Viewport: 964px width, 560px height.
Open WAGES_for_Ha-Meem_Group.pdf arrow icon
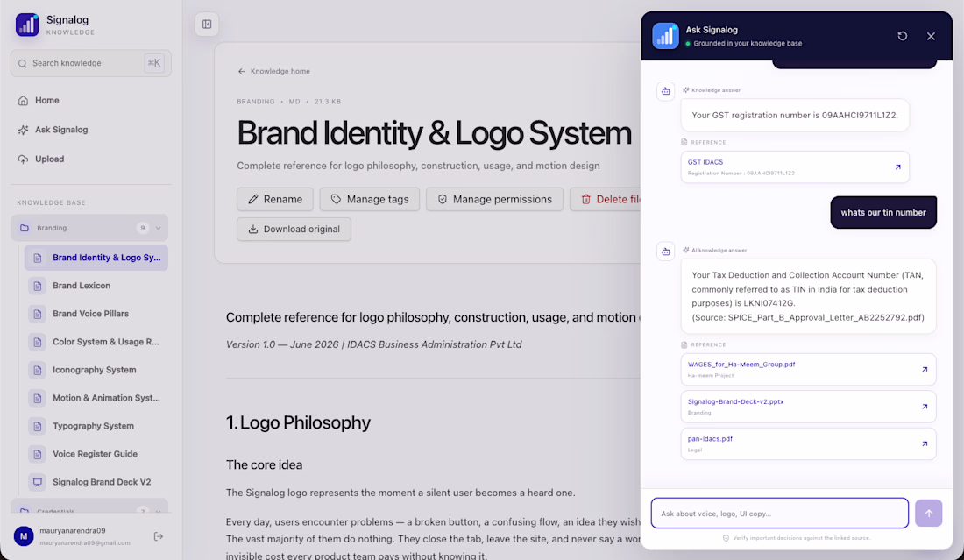click(924, 370)
